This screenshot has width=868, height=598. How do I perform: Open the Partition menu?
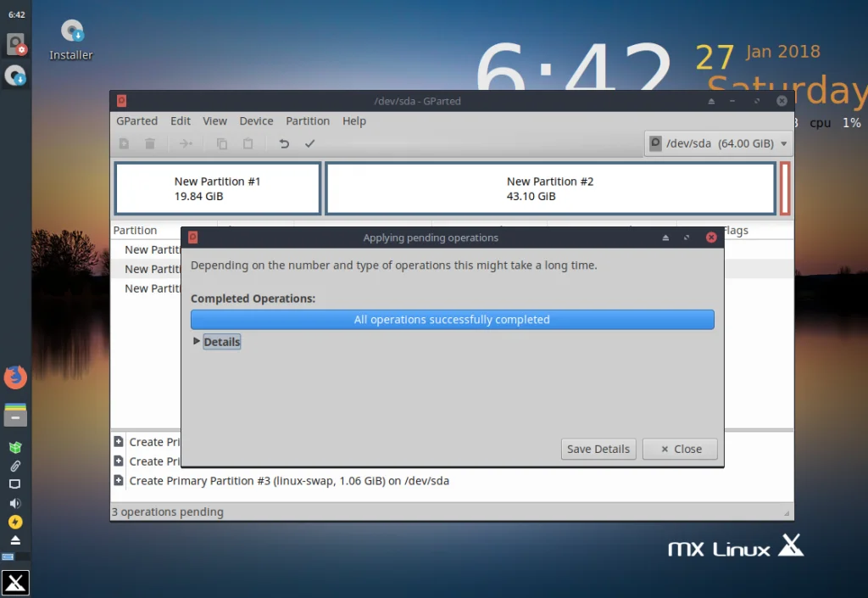click(308, 120)
